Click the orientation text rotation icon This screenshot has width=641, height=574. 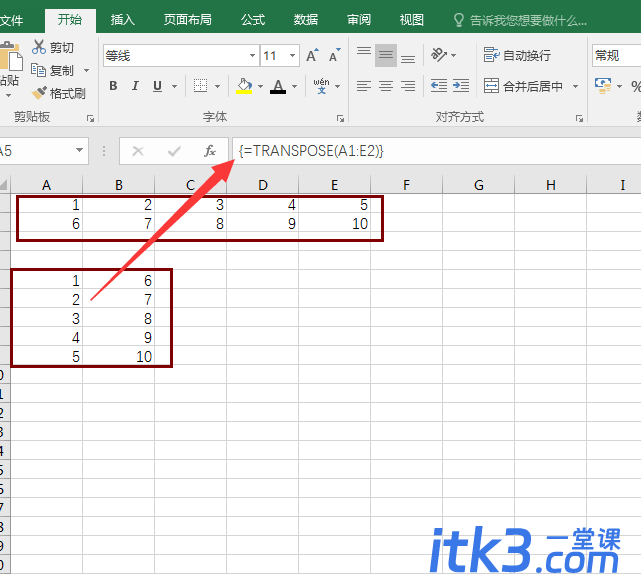tap(439, 55)
